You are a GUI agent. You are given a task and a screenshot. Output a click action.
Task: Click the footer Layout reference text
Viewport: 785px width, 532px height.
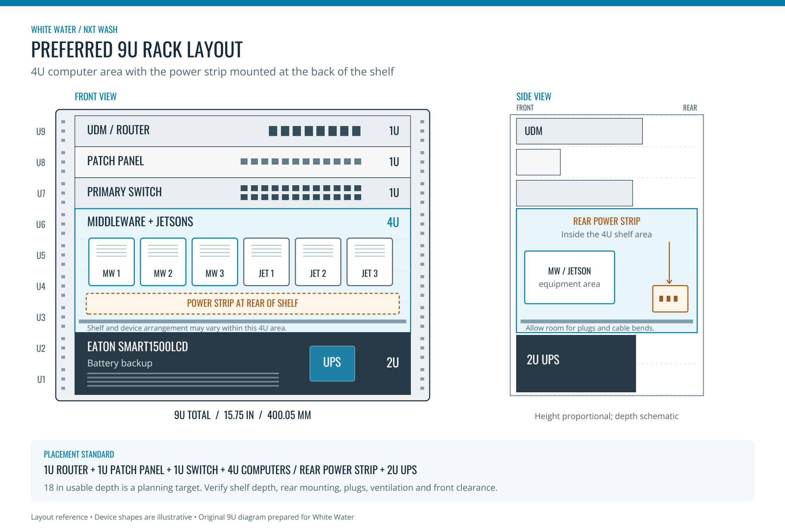(192, 517)
